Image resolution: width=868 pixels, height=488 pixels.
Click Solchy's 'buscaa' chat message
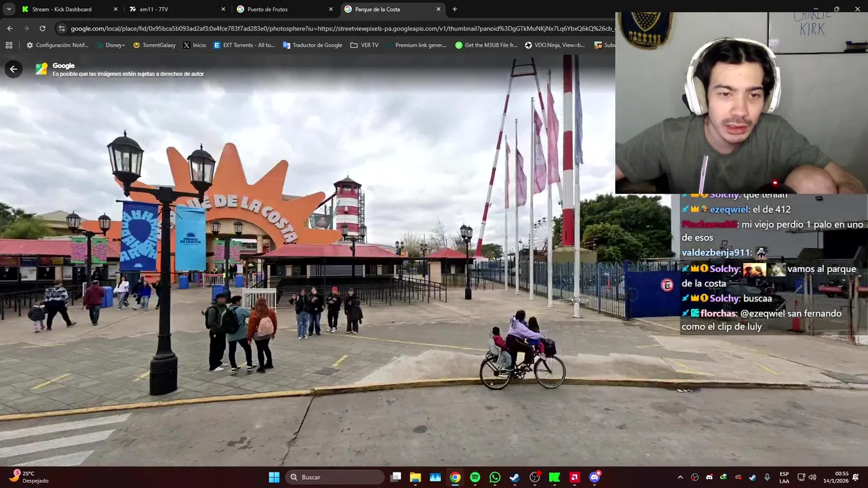(x=757, y=299)
